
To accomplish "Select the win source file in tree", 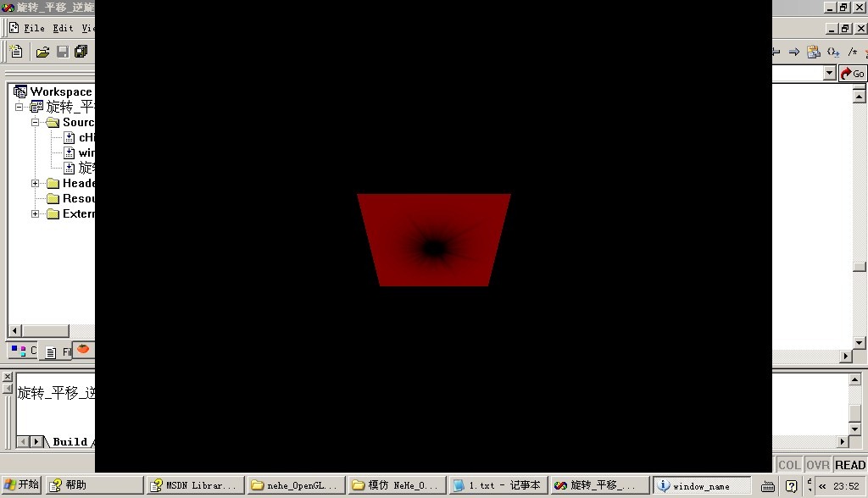I will [79, 152].
